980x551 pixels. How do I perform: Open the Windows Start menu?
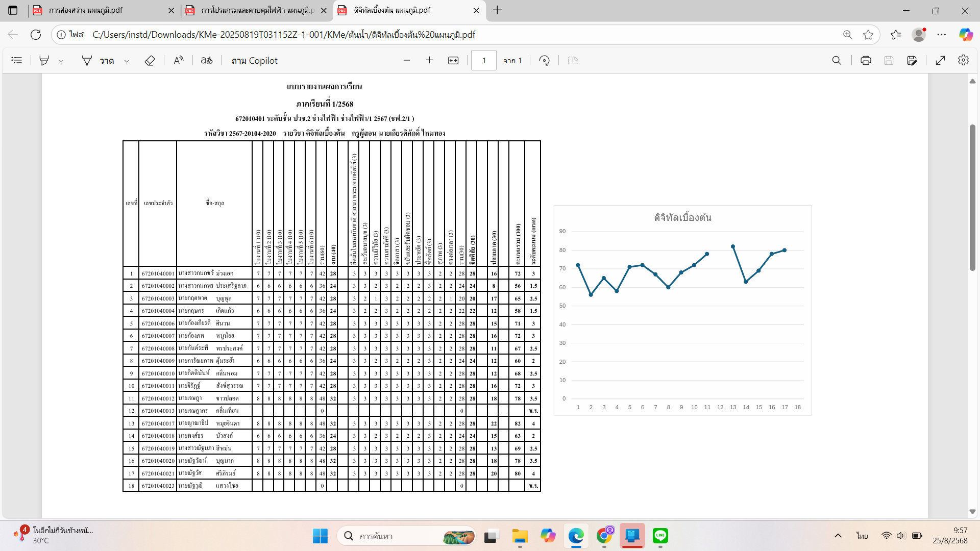pyautogui.click(x=320, y=536)
